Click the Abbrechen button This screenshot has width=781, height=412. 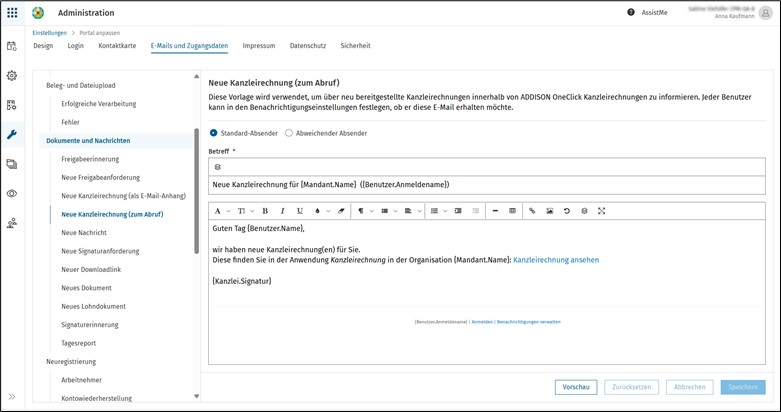click(x=690, y=387)
